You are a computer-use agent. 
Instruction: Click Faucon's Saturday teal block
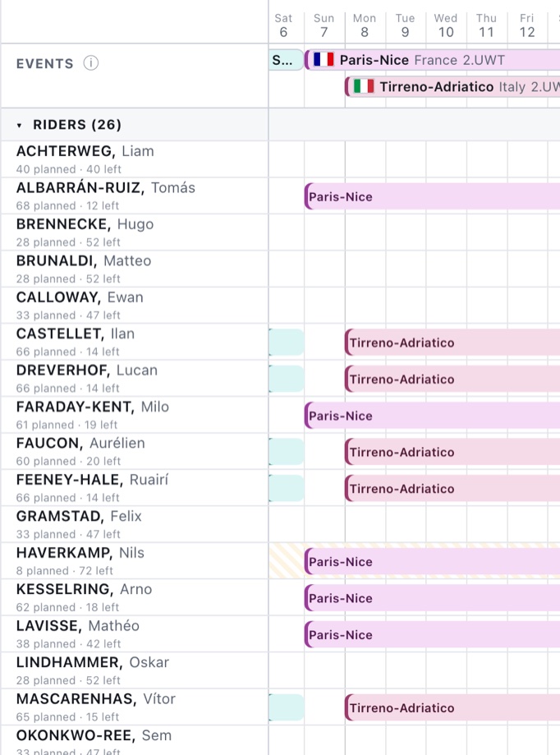tap(287, 452)
